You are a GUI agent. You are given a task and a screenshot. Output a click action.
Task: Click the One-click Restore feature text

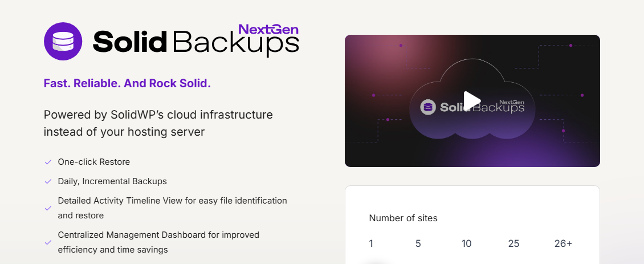coord(94,162)
